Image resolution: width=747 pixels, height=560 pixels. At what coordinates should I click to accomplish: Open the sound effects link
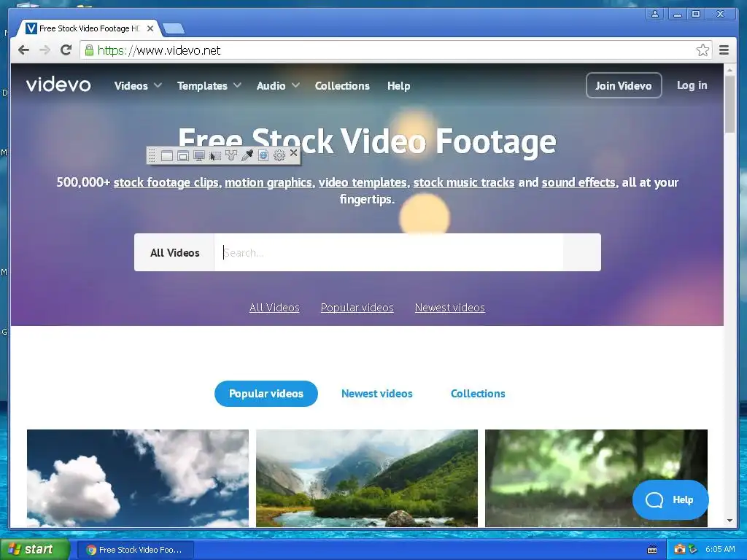click(578, 182)
